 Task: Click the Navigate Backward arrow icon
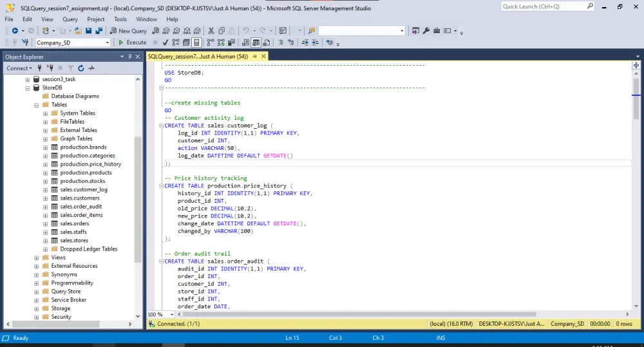pyautogui.click(x=15, y=31)
